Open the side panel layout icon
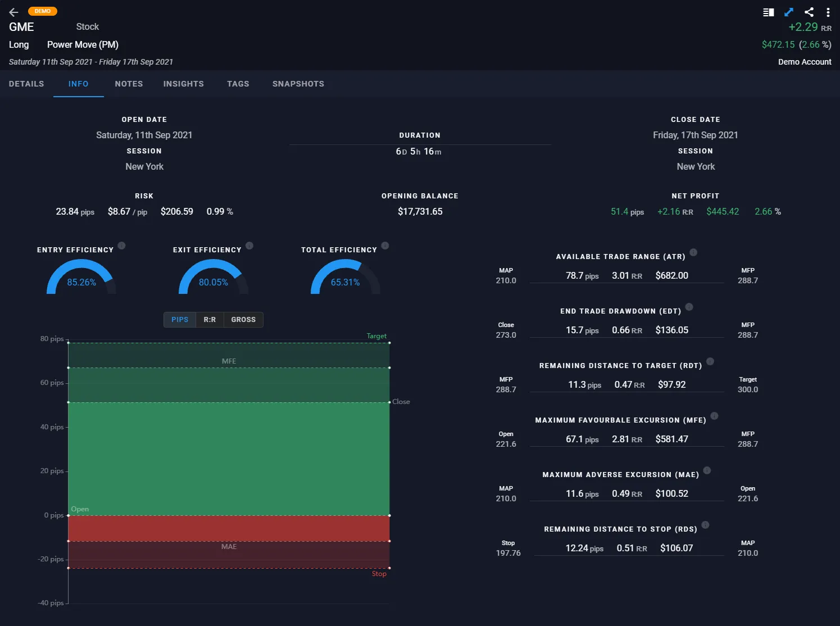840x626 pixels. pyautogui.click(x=769, y=12)
